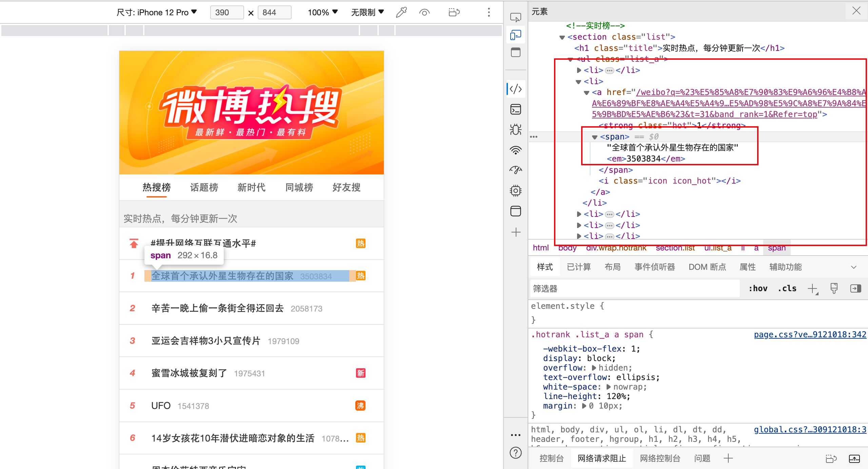
Task: Open the iPhone 12 Pro size dropdown
Action: click(157, 13)
